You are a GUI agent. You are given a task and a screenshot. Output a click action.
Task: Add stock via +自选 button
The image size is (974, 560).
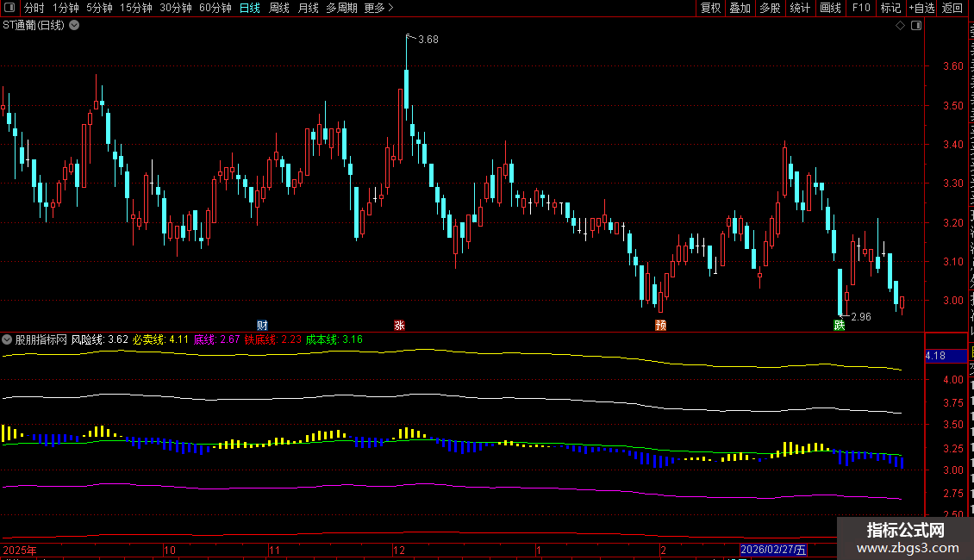tap(921, 8)
